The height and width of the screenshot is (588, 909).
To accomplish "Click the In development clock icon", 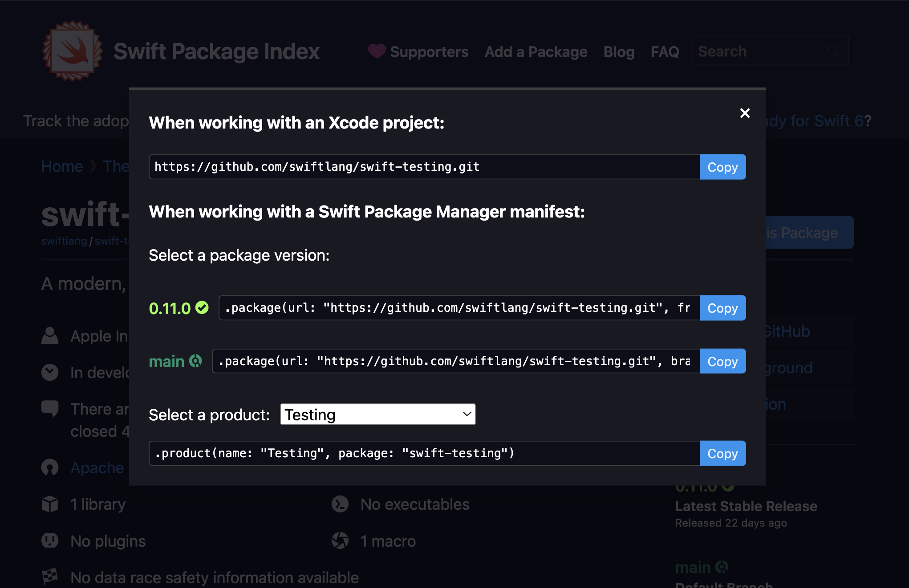I will coord(50,372).
